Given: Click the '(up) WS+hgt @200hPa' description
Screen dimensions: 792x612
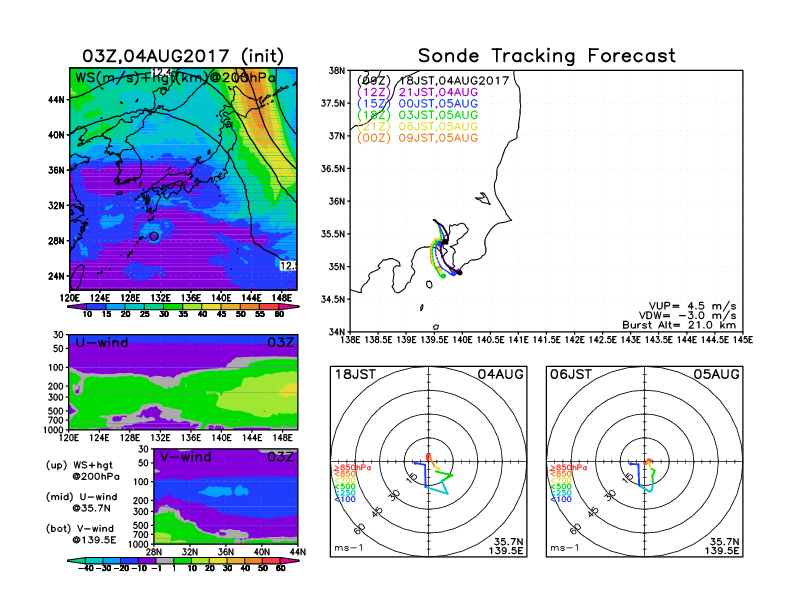Looking at the screenshot, I should point(83,471).
